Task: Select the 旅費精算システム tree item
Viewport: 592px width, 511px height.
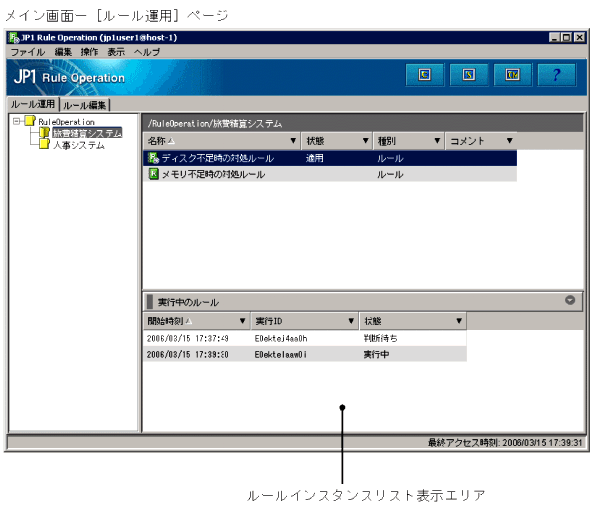Action: [x=87, y=133]
